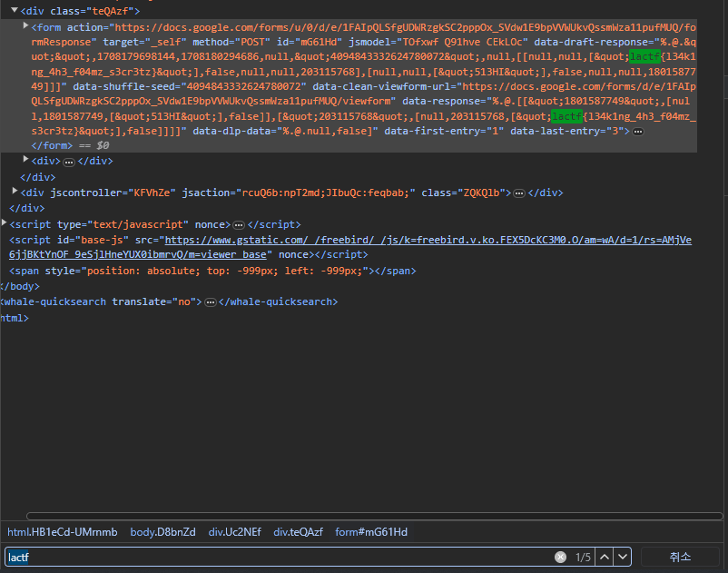The height and width of the screenshot is (573, 728).
Task: Click the closing </form> == $0 line
Action: [x=70, y=145]
